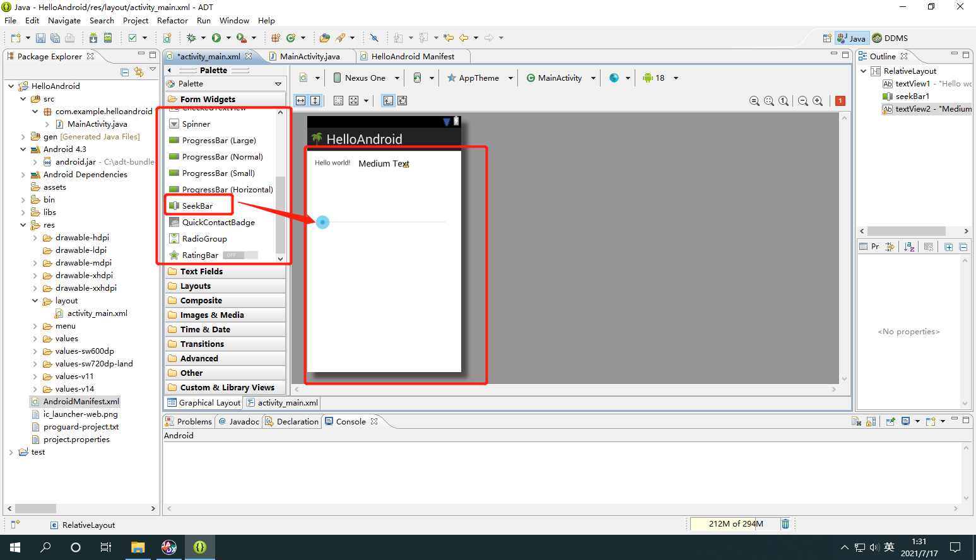
Task: Open the Palette options dropdown arrow
Action: [x=278, y=84]
